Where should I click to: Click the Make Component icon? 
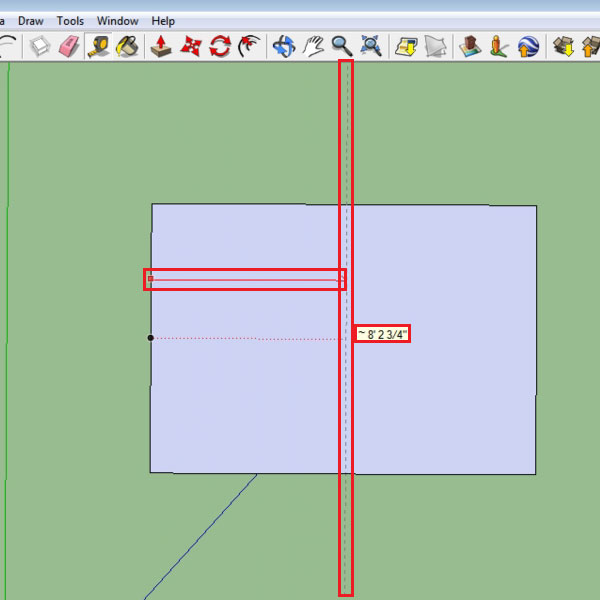click(x=40, y=46)
